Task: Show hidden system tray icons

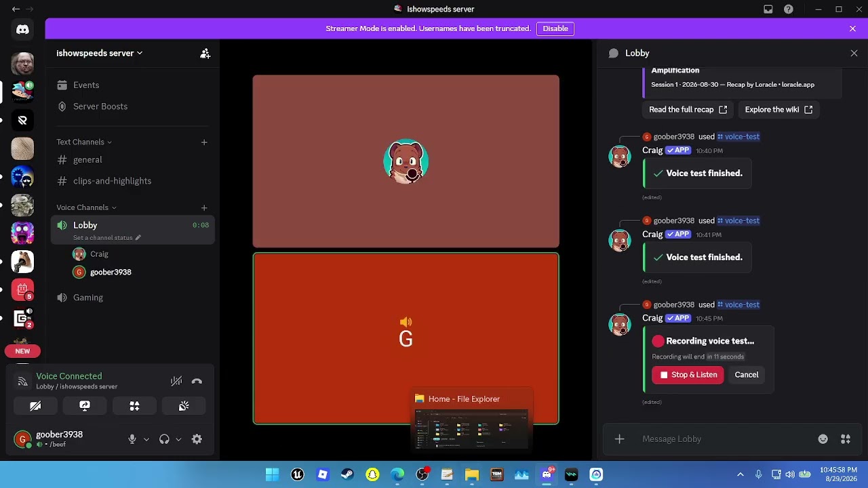Action: point(741,474)
